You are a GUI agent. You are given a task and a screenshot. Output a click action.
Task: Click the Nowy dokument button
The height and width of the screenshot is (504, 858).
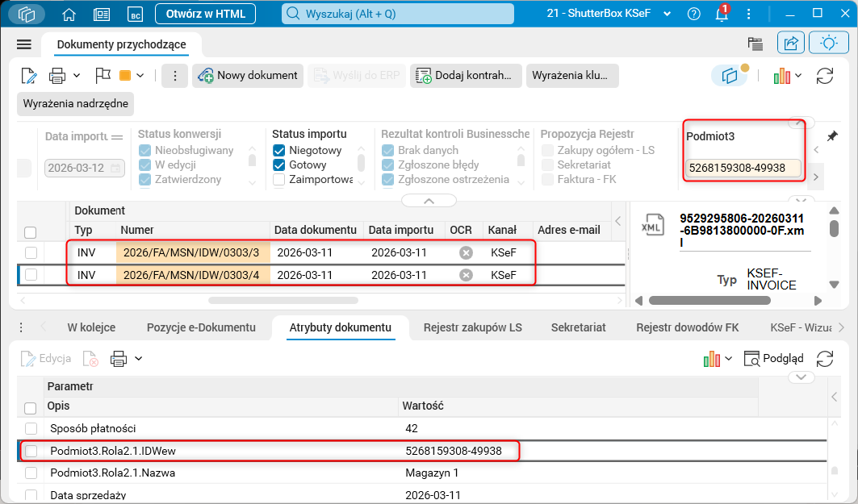pyautogui.click(x=248, y=76)
